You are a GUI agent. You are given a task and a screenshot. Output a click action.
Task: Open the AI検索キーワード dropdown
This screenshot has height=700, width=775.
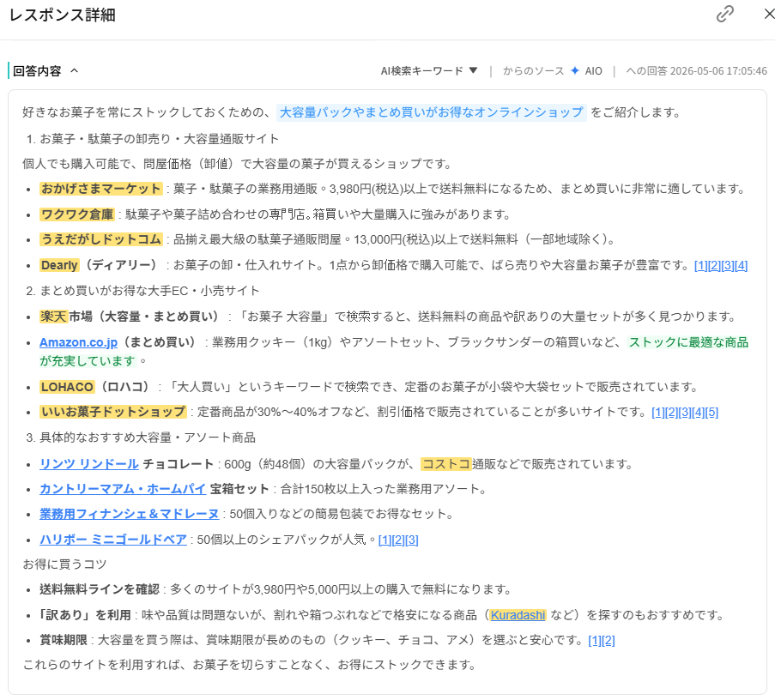pyautogui.click(x=428, y=70)
